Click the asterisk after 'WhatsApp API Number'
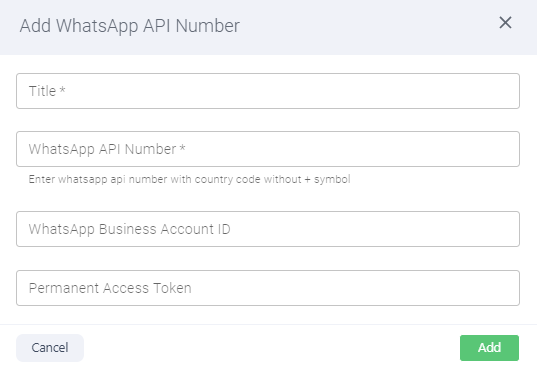The height and width of the screenshot is (369, 537). point(182,148)
